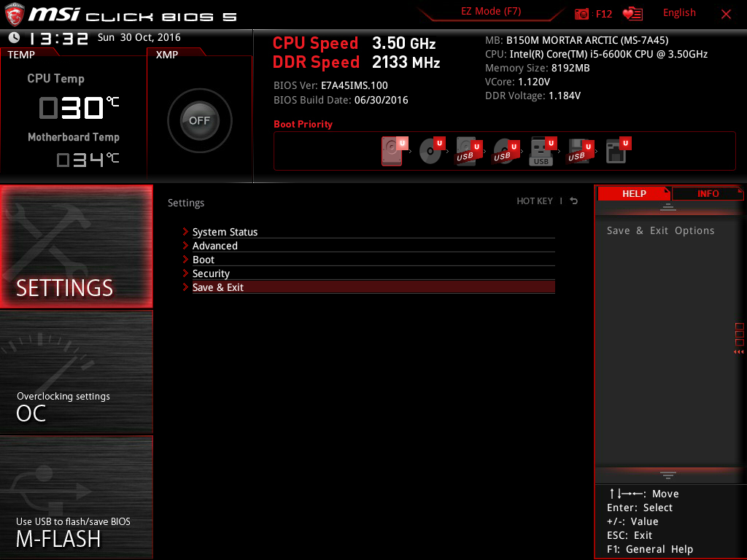
Task: Expand the Security chevron arrow
Action: click(185, 273)
